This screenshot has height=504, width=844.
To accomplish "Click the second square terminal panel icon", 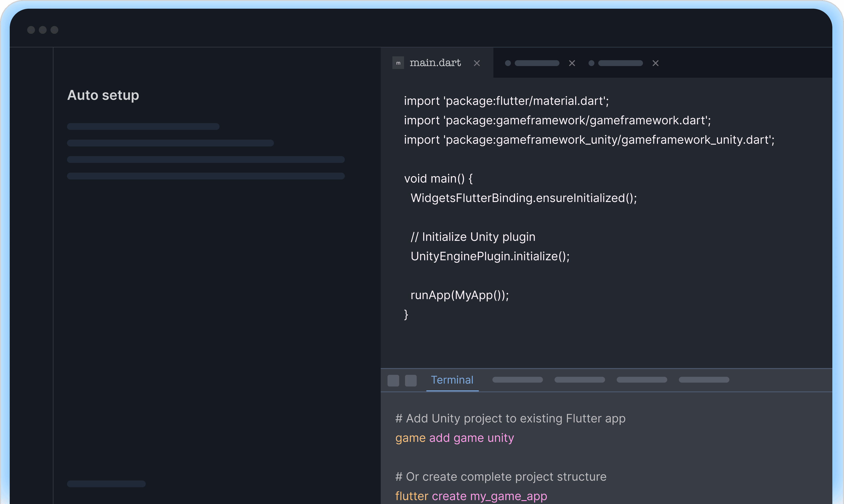I will (411, 380).
